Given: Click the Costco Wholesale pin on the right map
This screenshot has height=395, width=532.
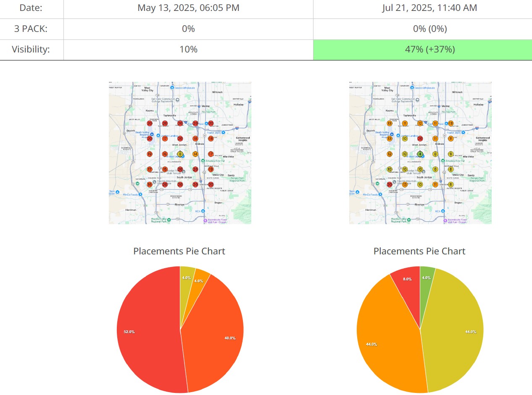Looking at the screenshot, I should (413, 88).
